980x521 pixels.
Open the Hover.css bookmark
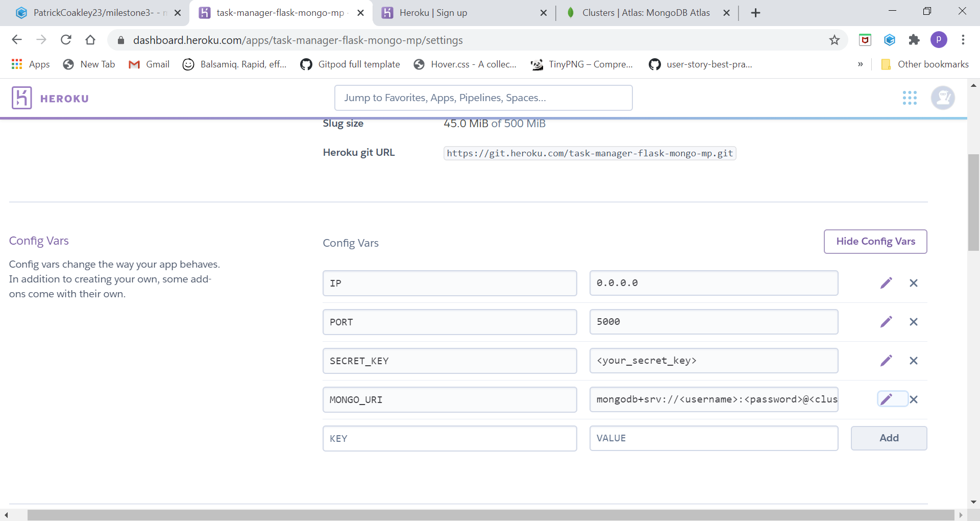coord(465,64)
